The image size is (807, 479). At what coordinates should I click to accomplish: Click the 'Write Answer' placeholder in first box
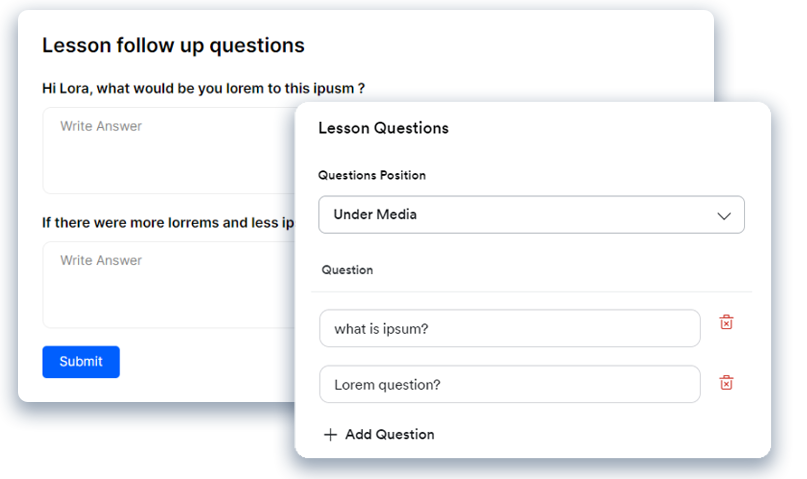(101, 126)
